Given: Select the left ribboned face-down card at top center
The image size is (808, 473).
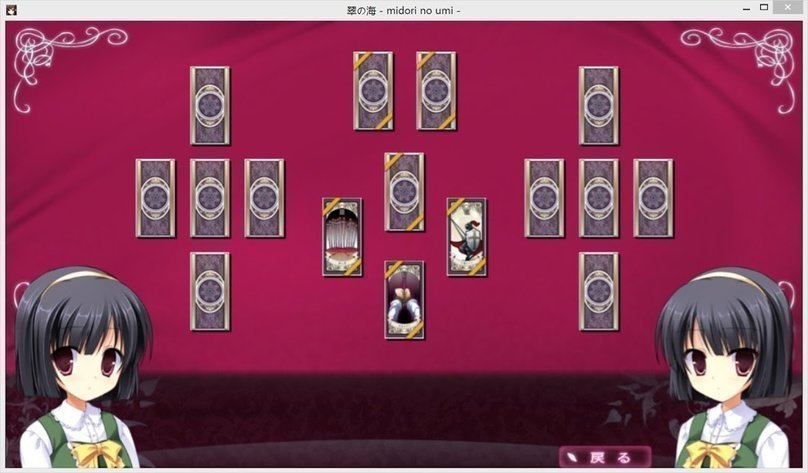Looking at the screenshot, I should [x=373, y=91].
